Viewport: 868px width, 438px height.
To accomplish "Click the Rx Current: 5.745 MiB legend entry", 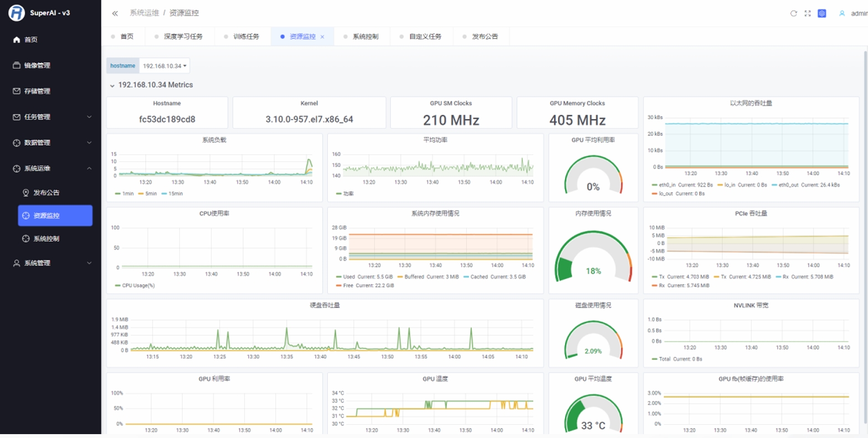I will (681, 286).
